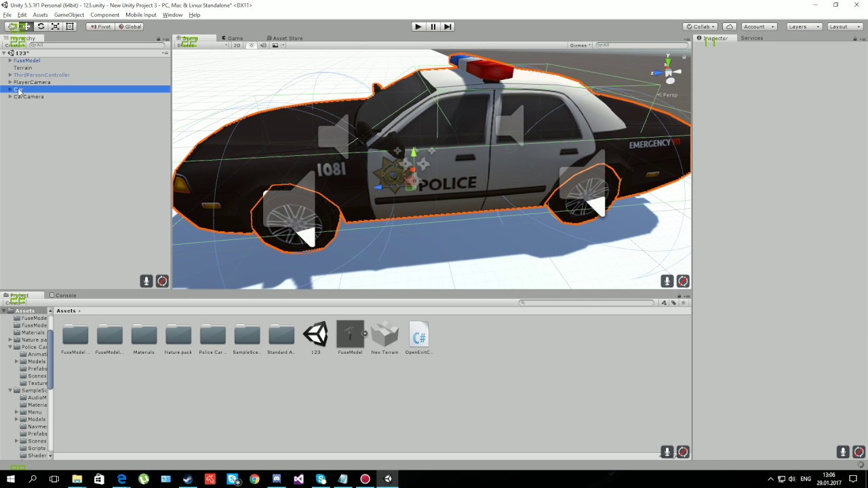Screen dimensions: 868x488
Task: Open Materials folder in asset grid
Action: (x=144, y=339)
